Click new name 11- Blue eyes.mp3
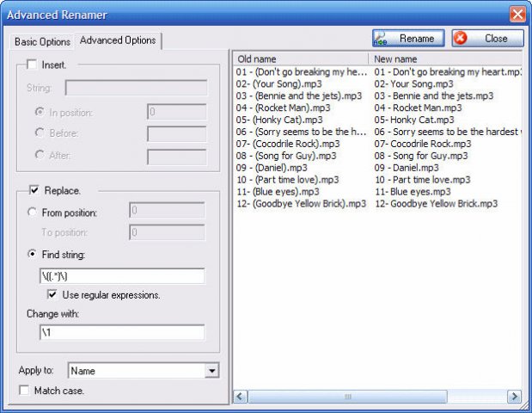Screen dimensions: 532x413 point(413,192)
